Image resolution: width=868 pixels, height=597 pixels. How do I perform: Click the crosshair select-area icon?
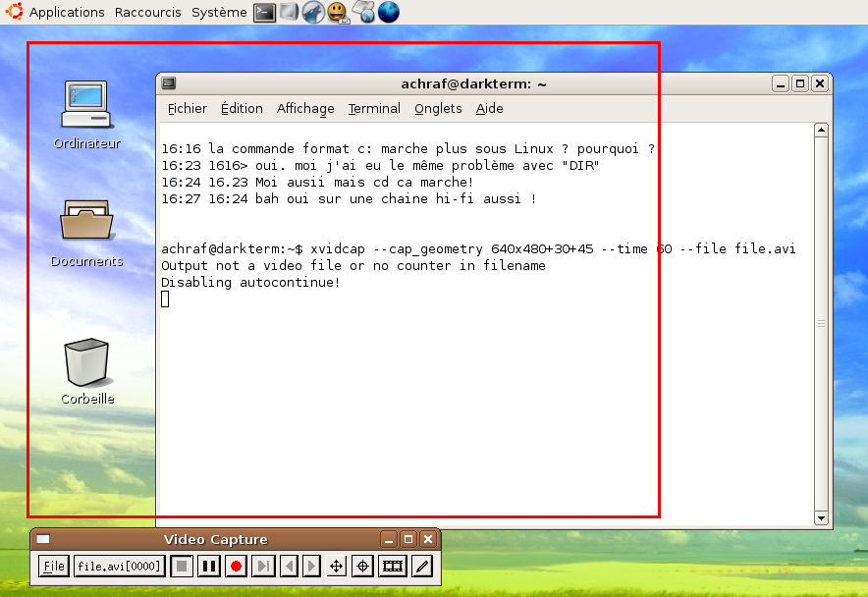point(362,566)
